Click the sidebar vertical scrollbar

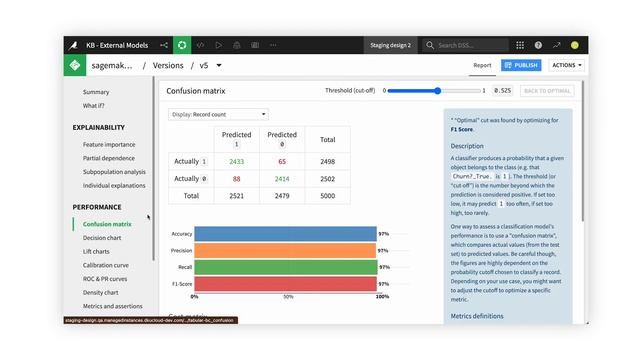click(x=153, y=168)
